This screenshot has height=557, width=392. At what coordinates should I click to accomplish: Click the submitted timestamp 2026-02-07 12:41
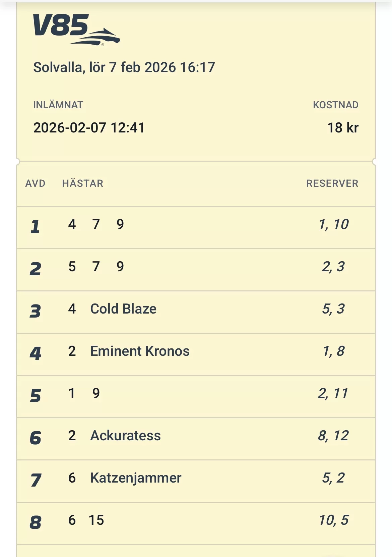[89, 128]
